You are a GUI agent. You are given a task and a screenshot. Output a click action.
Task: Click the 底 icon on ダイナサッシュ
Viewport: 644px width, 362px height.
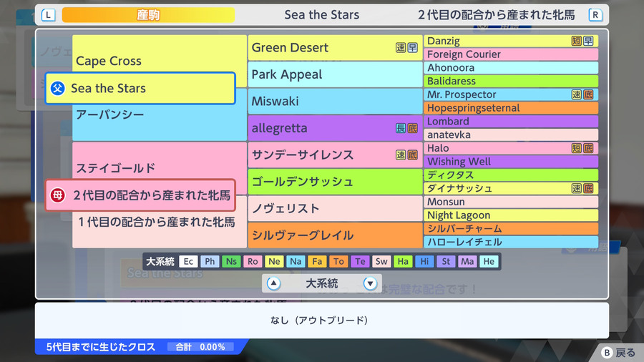tap(588, 188)
